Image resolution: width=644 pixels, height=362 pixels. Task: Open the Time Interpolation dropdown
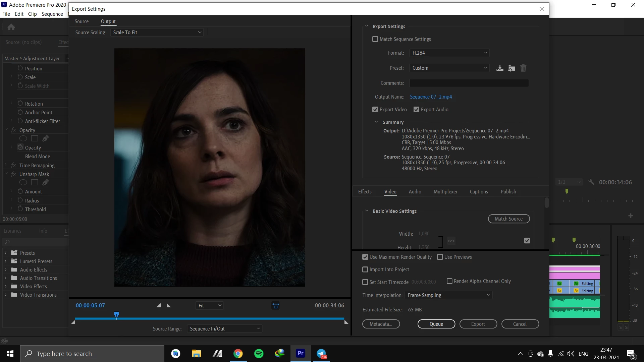(448, 295)
